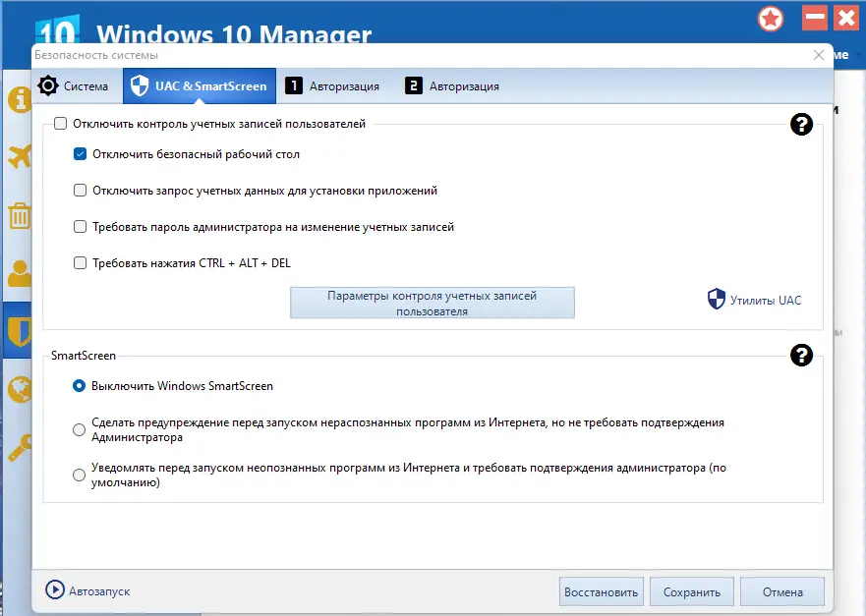Image resolution: width=866 pixels, height=616 pixels.
Task: Close the Windows 10 Manager main window
Action: [846, 18]
